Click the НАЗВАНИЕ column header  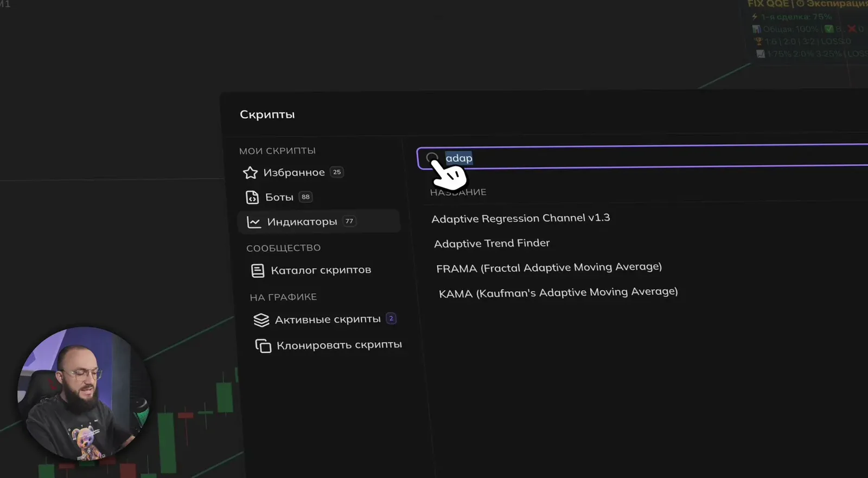pyautogui.click(x=458, y=192)
